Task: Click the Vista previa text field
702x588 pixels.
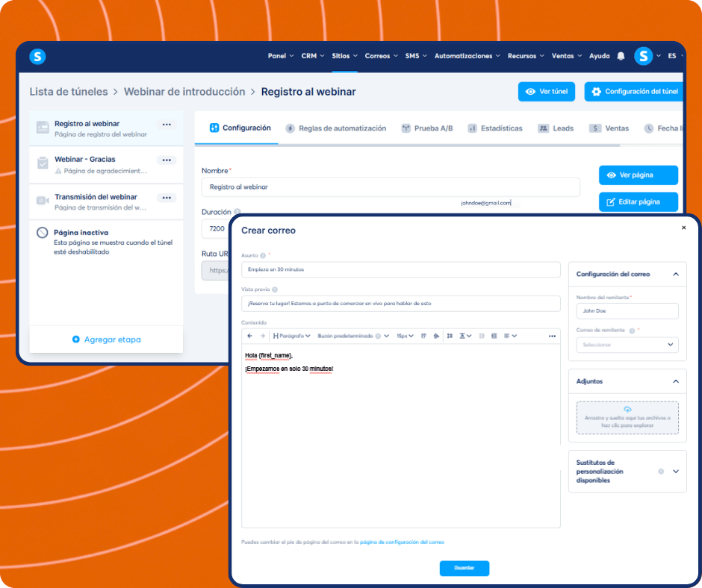Action: click(x=401, y=304)
